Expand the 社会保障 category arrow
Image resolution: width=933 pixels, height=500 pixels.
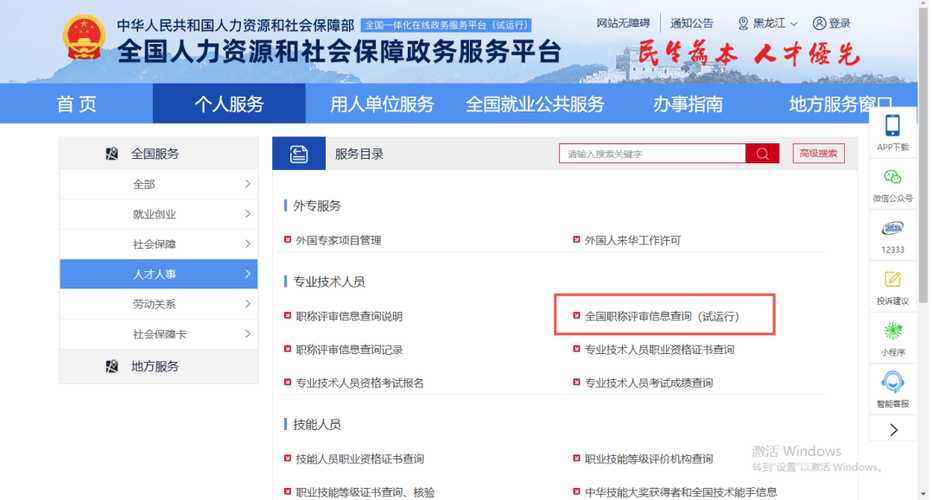(249, 245)
